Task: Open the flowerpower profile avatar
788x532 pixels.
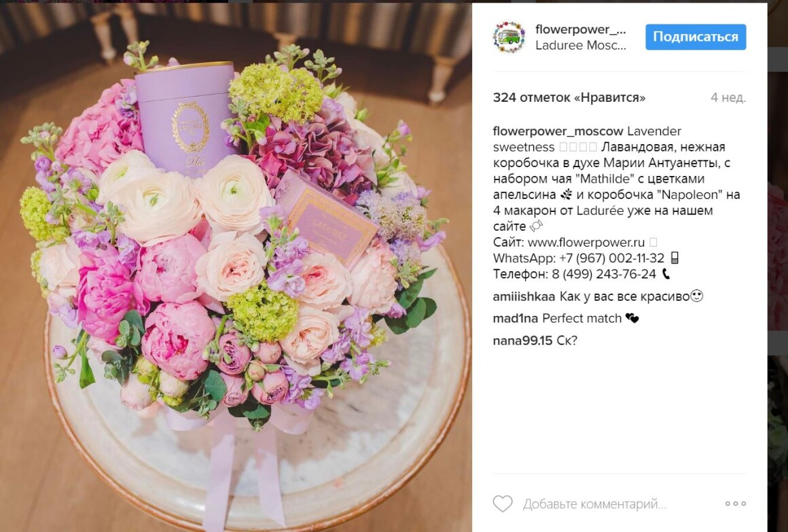Action: coord(509,37)
